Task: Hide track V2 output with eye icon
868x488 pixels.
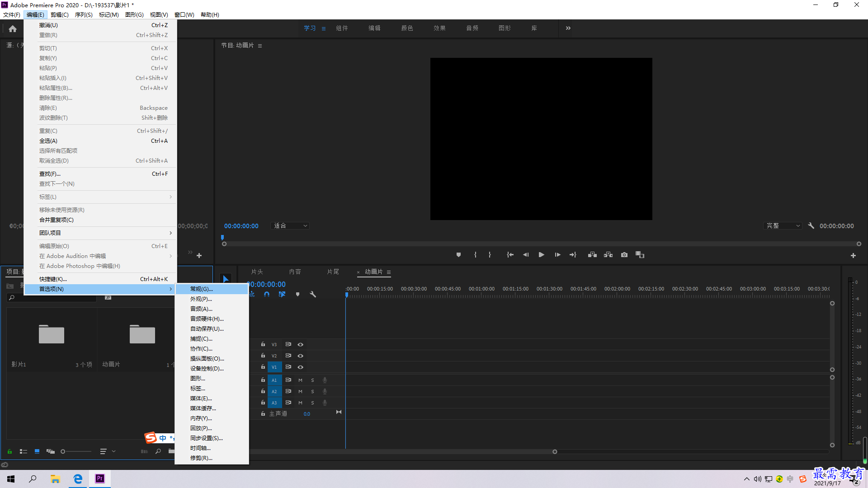Action: 300,356
